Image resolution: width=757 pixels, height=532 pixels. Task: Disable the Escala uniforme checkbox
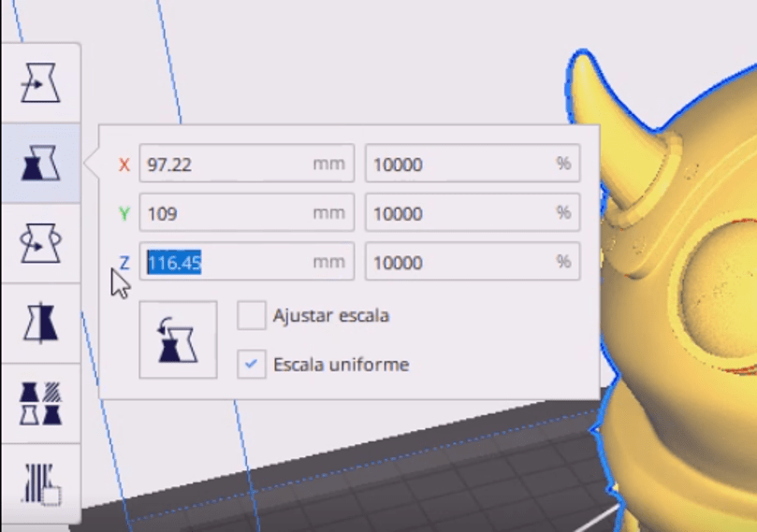pyautogui.click(x=251, y=364)
